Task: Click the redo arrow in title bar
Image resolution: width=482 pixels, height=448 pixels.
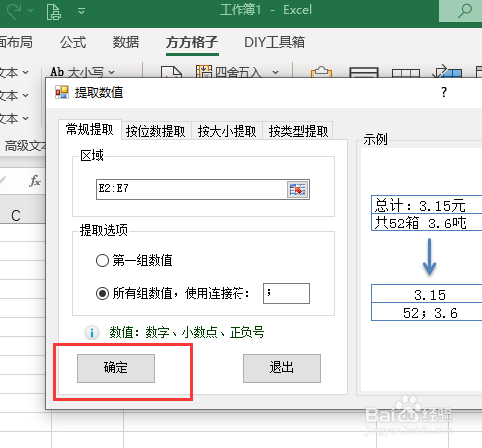Action: [15, 11]
